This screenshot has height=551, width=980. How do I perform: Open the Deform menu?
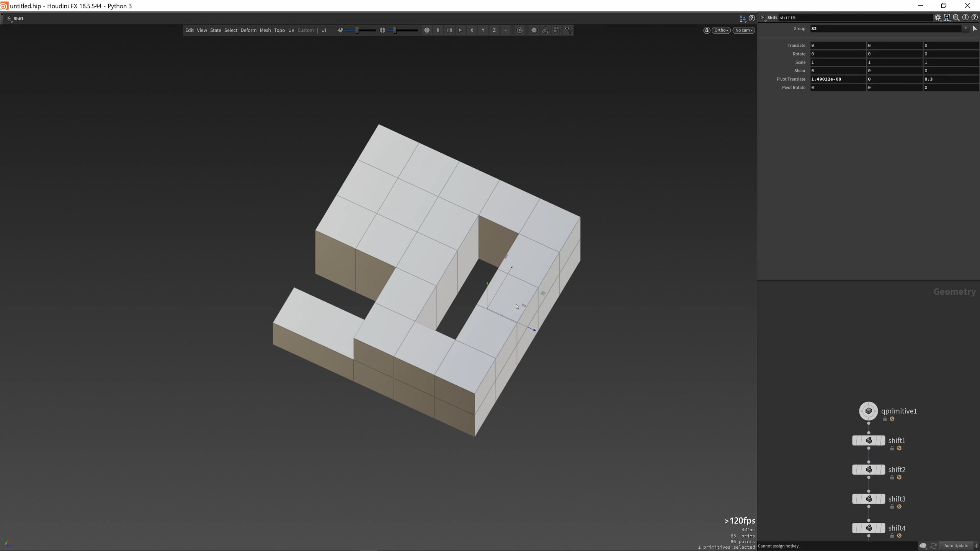(248, 30)
